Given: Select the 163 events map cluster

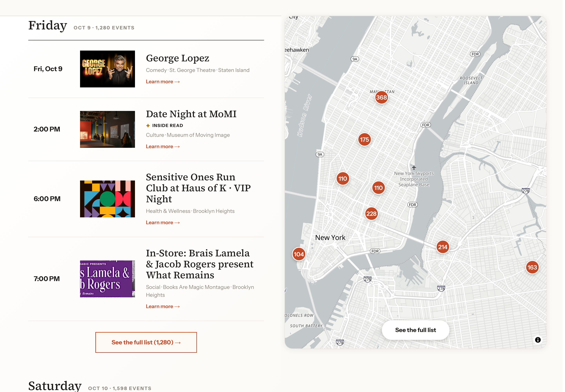Looking at the screenshot, I should [x=532, y=267].
